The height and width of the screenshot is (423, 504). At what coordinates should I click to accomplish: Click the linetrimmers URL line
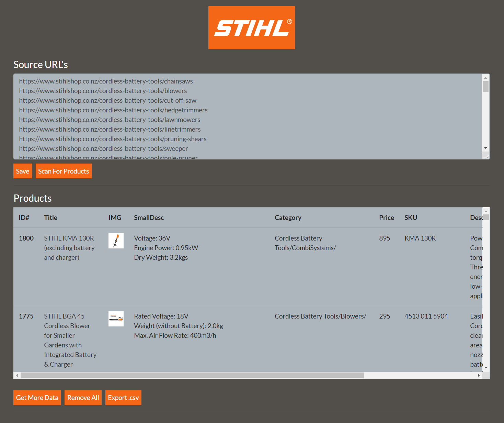(110, 129)
